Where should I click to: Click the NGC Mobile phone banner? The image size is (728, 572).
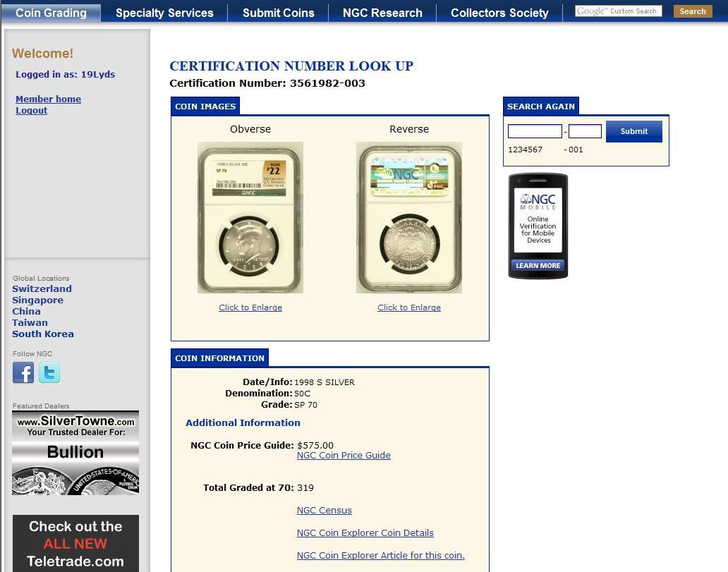[x=538, y=226]
